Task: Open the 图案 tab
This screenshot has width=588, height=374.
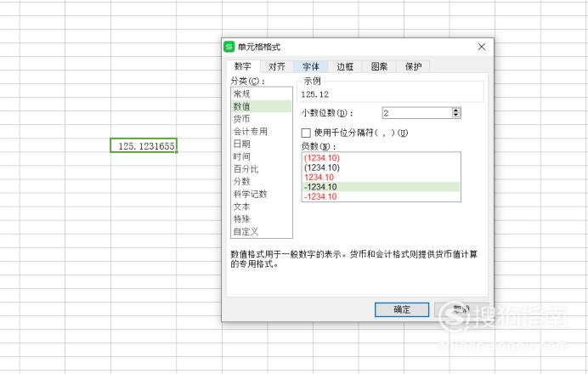Action: [379, 67]
